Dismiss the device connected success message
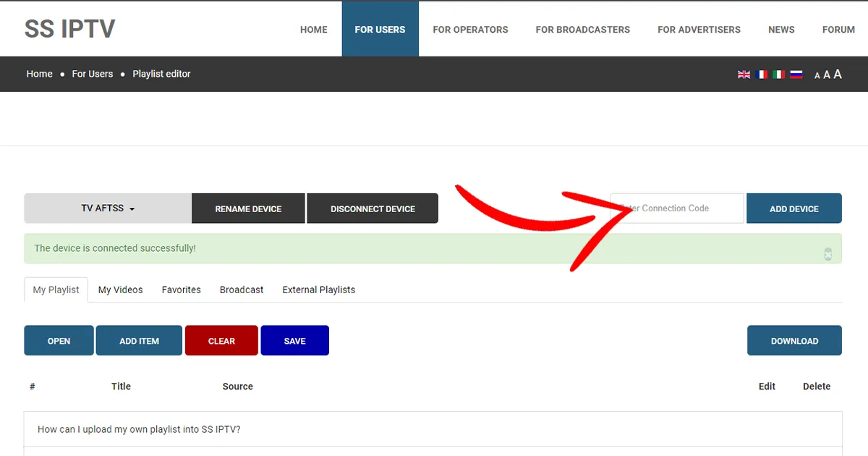 (827, 253)
